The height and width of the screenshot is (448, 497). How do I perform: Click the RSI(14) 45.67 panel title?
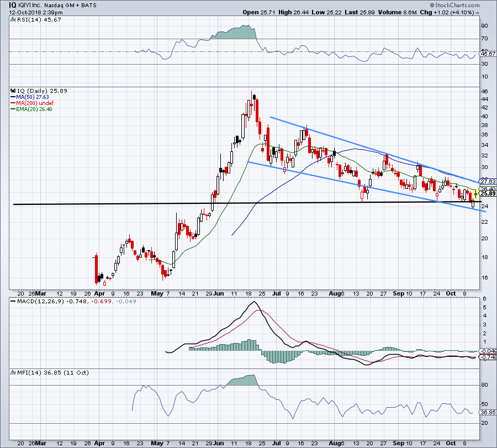coord(39,20)
